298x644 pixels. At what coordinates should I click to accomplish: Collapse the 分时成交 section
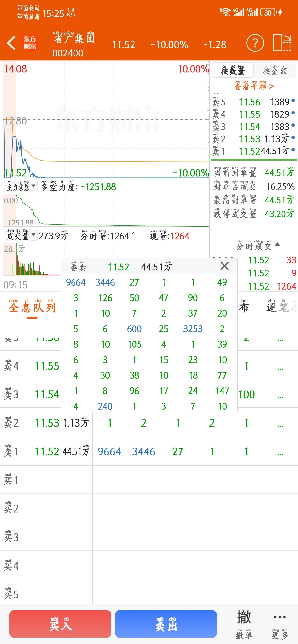(x=277, y=244)
